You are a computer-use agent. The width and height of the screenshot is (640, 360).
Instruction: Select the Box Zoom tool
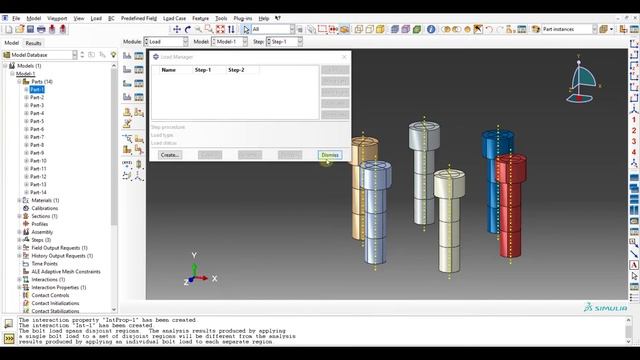pyautogui.click(x=209, y=29)
